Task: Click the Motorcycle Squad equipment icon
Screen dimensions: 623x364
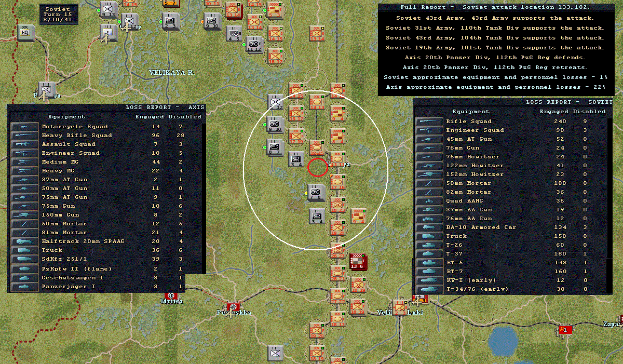Action: (x=25, y=127)
